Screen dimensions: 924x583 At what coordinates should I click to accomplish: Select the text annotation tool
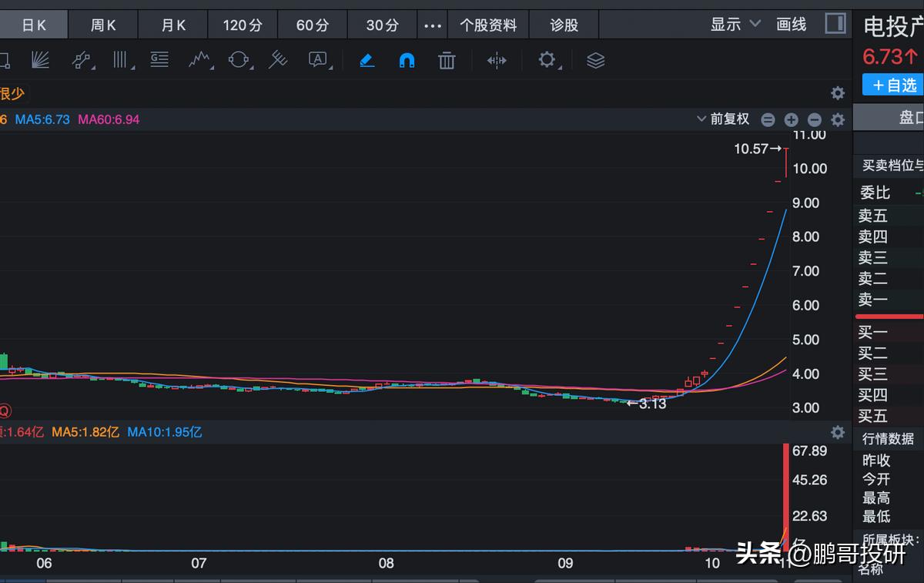point(318,59)
